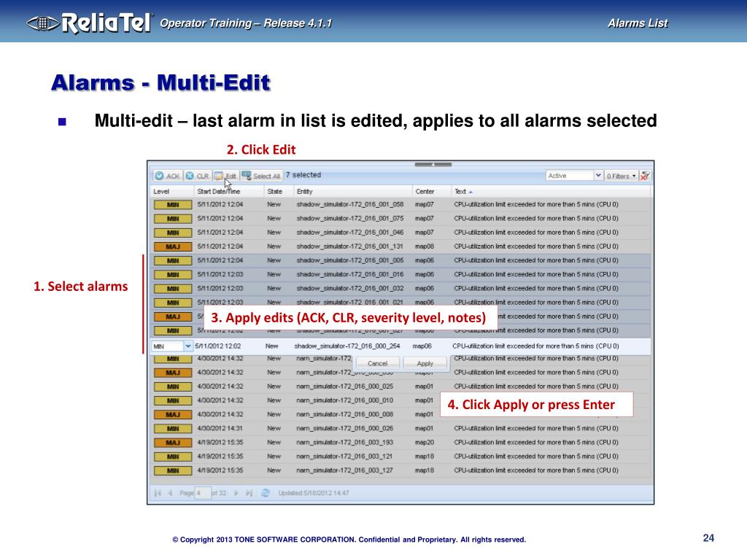Click MIN badge for shadow_simulator-172_016_001_075
747x560 pixels.
point(173,219)
